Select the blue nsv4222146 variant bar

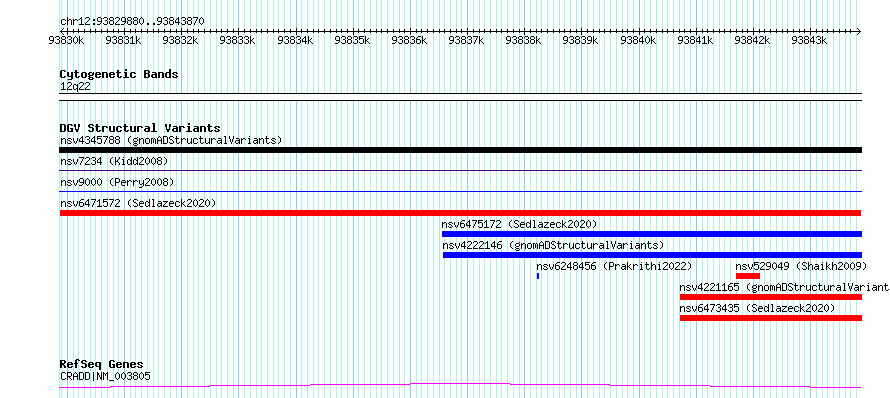click(652, 255)
